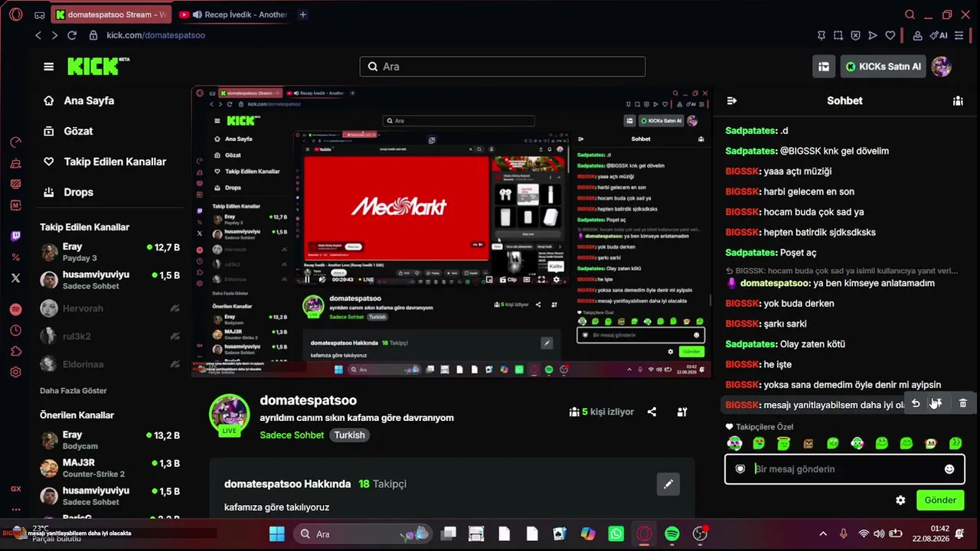Open recommended channel MAJ3R
This screenshot has width=980, height=551.
(110, 468)
